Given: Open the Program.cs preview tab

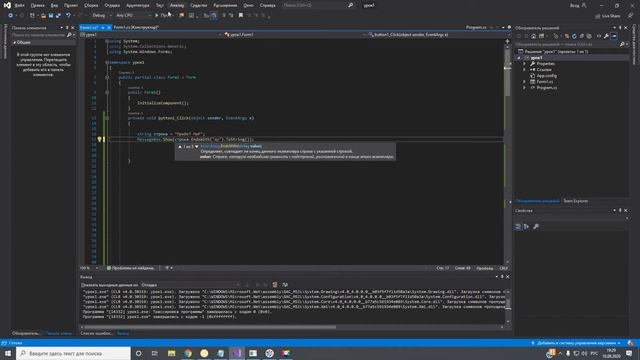Looking at the screenshot, I should click(476, 27).
